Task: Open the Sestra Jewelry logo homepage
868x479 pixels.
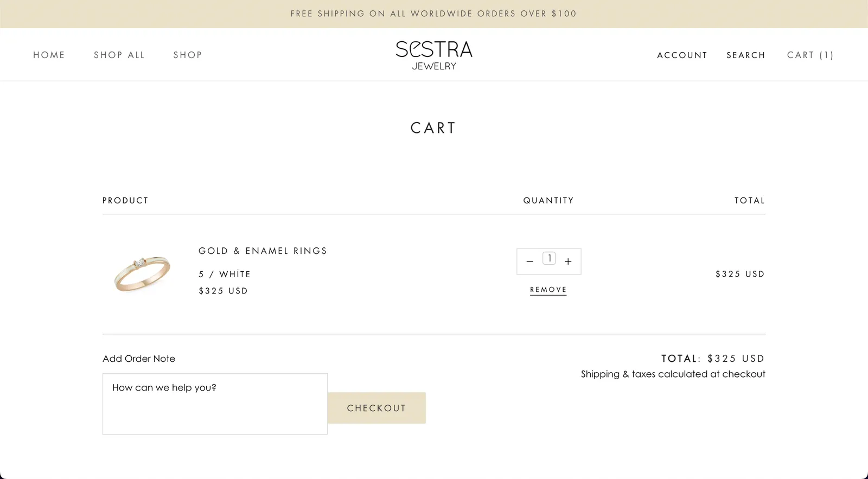Action: (434, 55)
